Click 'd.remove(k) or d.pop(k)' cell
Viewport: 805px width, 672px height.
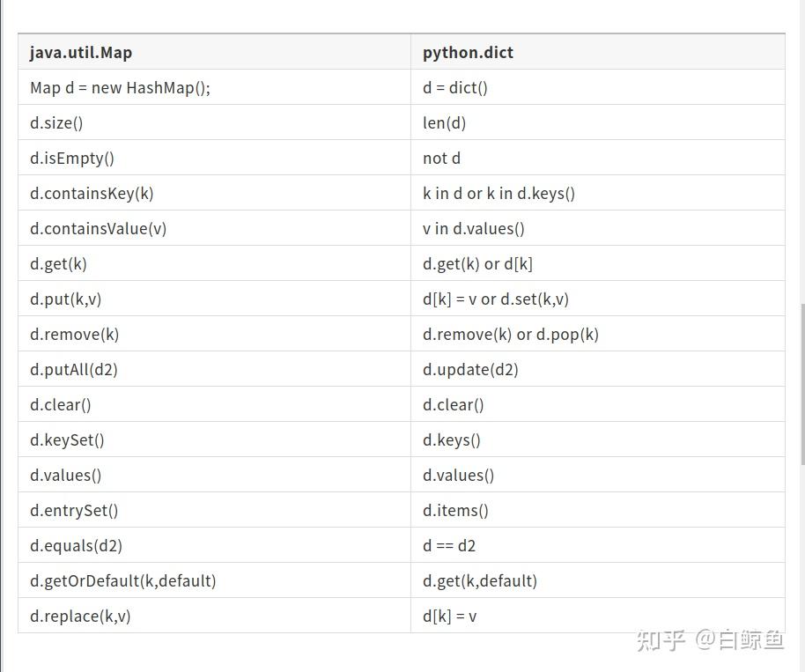click(x=598, y=334)
